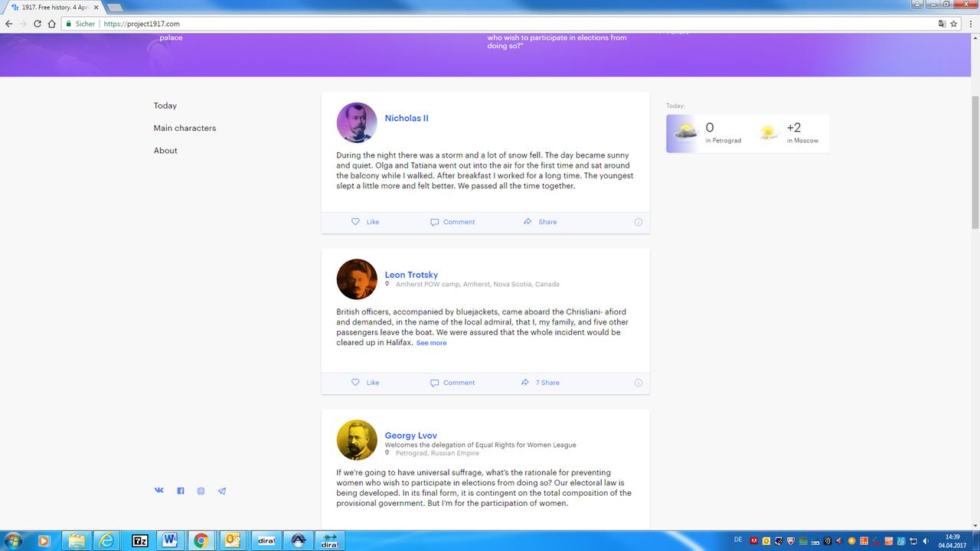
Task: Bookmark this page with the star icon
Action: coord(954,24)
